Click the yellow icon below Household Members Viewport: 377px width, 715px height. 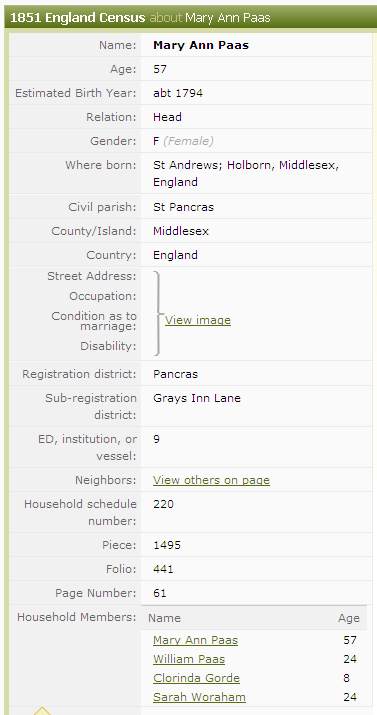tap(41, 710)
